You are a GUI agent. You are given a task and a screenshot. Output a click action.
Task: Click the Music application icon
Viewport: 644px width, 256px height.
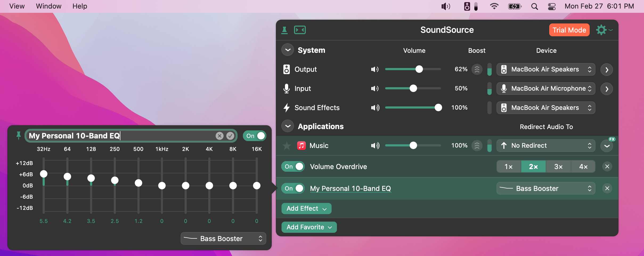301,146
